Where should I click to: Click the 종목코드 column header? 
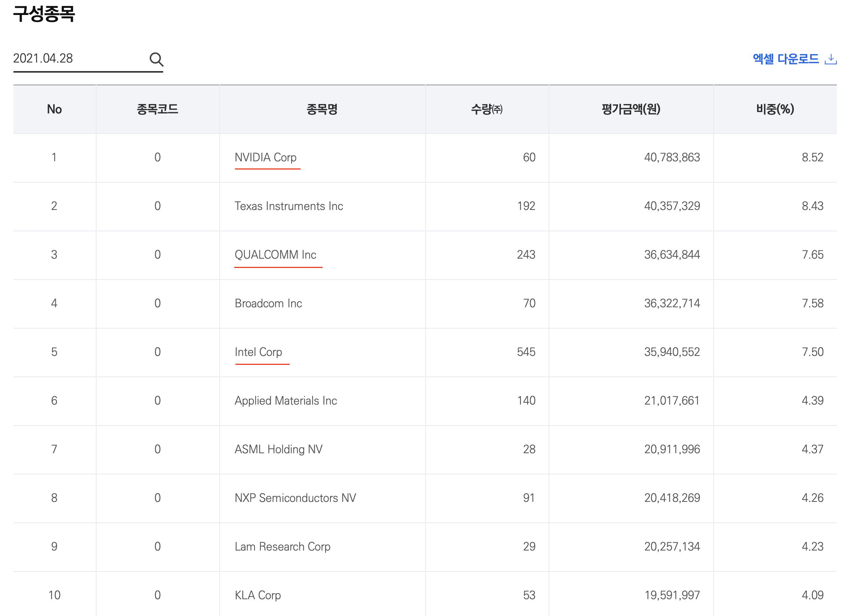[x=158, y=110]
